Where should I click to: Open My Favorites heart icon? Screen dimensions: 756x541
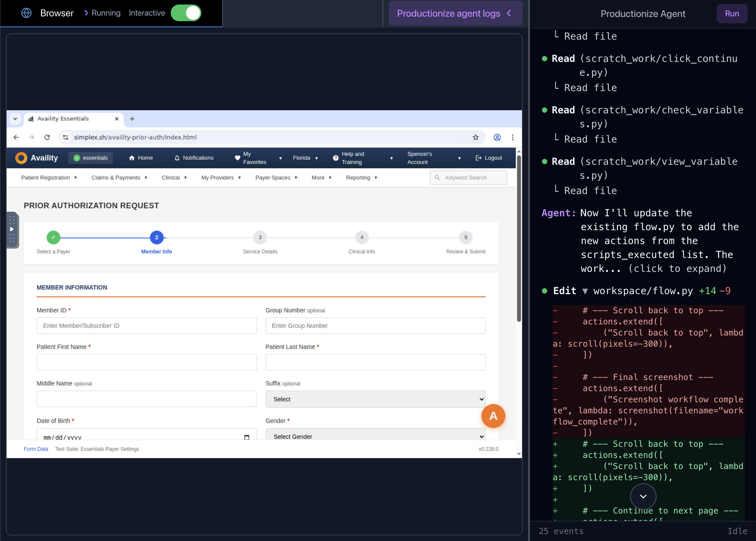tap(238, 158)
